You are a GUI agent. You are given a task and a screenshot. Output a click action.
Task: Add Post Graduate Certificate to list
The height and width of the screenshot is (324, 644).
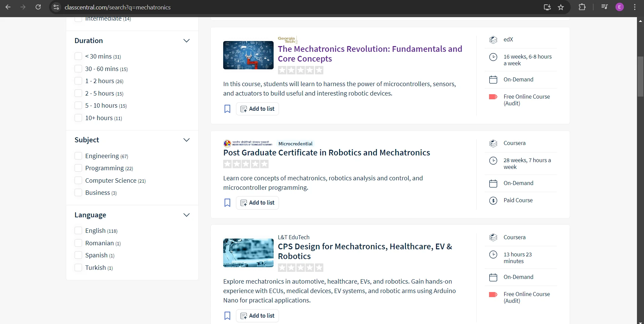point(257,203)
